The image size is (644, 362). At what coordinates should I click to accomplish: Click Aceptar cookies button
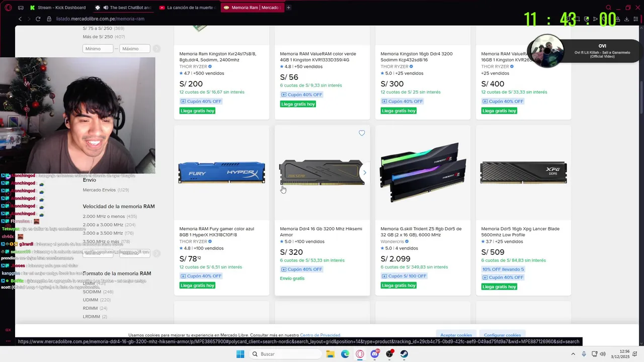click(456, 335)
